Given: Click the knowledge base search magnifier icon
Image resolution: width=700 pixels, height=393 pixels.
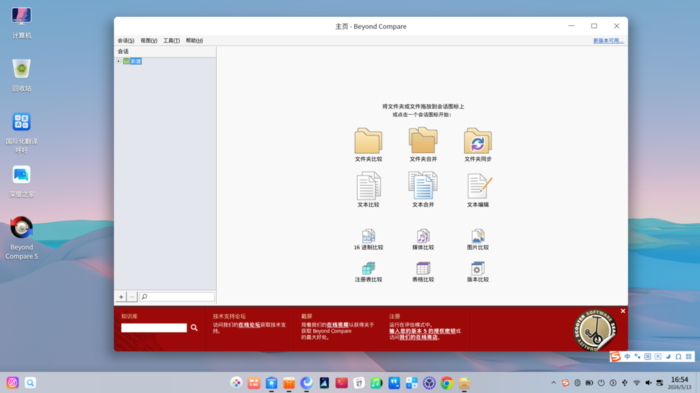Looking at the screenshot, I should coord(194,328).
